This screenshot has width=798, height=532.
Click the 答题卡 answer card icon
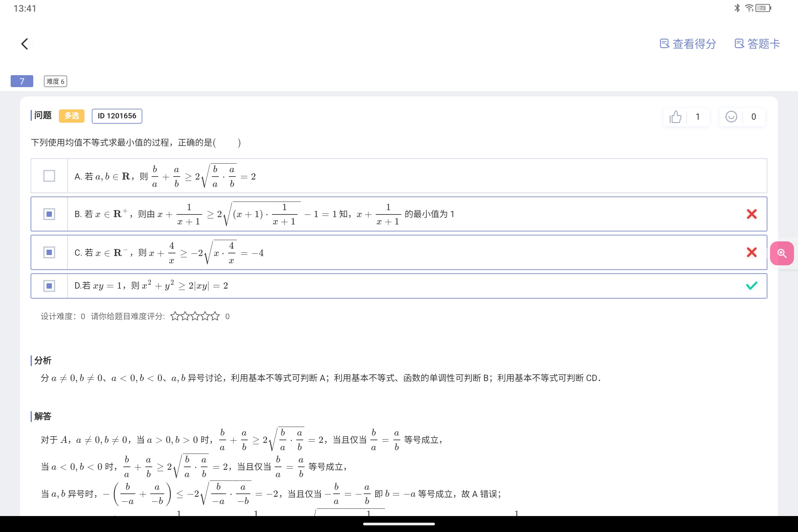[x=739, y=44]
